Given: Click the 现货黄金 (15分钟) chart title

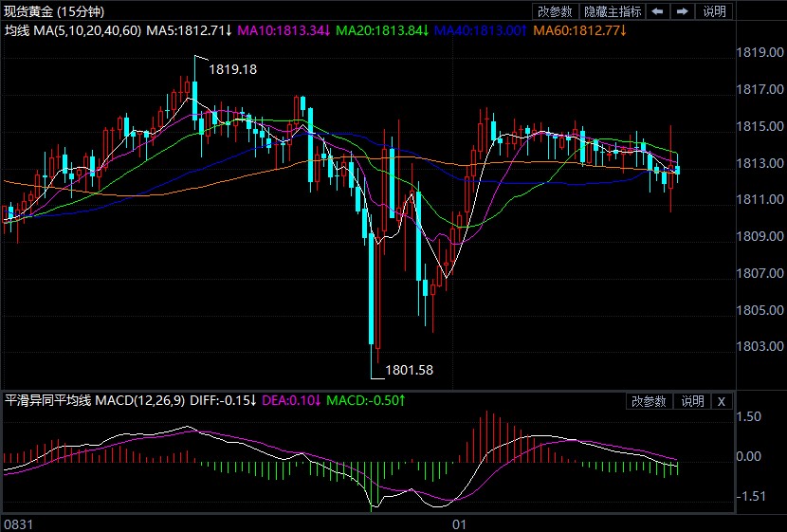Looking at the screenshot, I should coord(55,11).
